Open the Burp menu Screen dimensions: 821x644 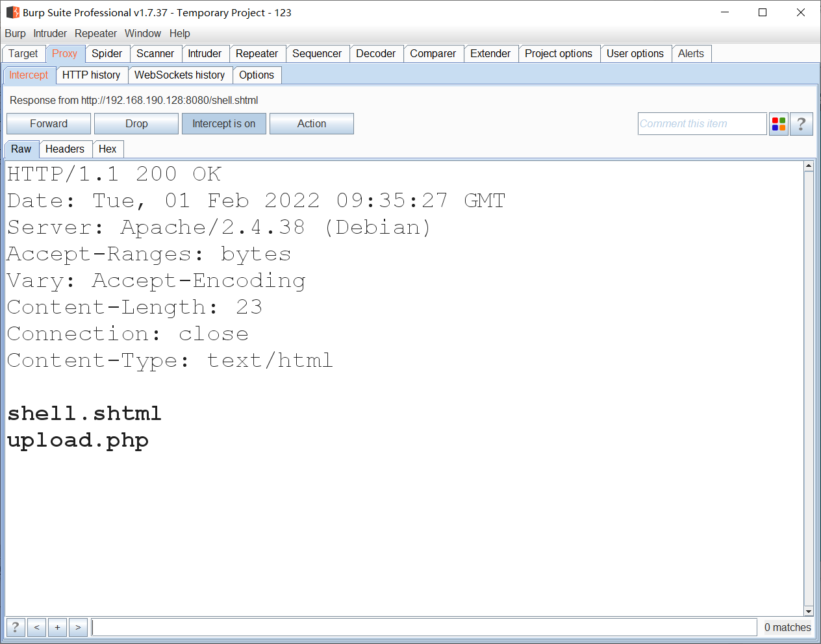(x=15, y=34)
